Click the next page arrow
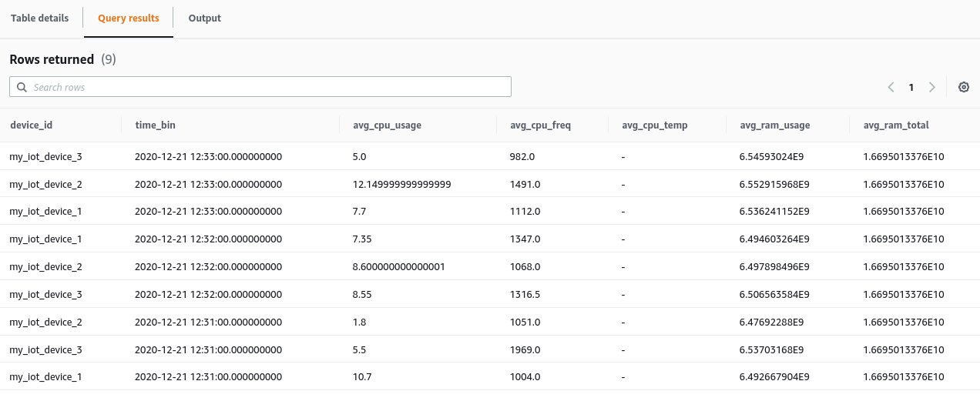 click(931, 87)
